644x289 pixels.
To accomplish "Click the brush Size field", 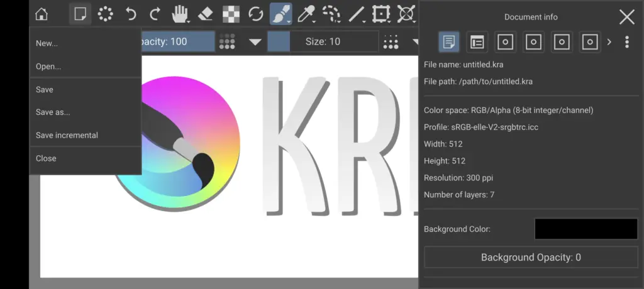I will pyautogui.click(x=323, y=42).
